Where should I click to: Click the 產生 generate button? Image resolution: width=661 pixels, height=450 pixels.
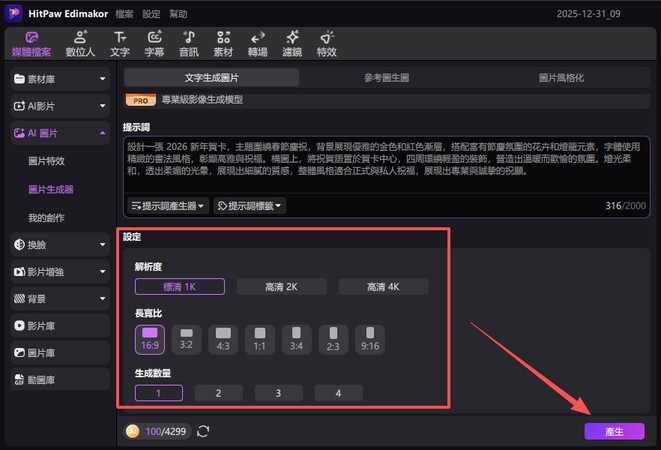click(614, 431)
